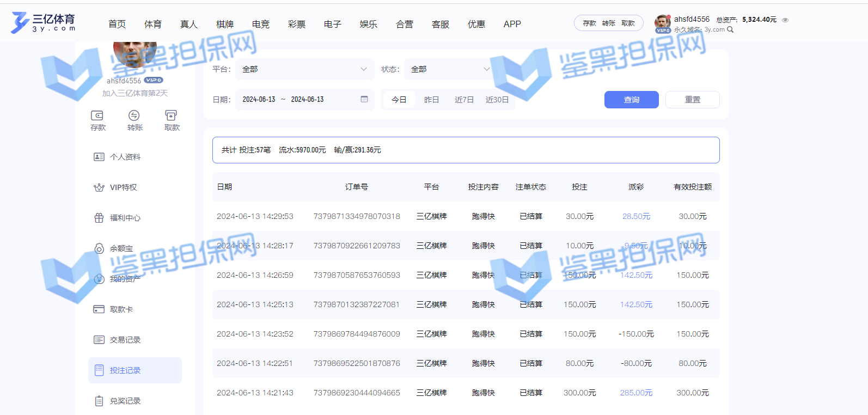The width and height of the screenshot is (868, 415).
Task: Click the 重置 reset button
Action: [692, 100]
